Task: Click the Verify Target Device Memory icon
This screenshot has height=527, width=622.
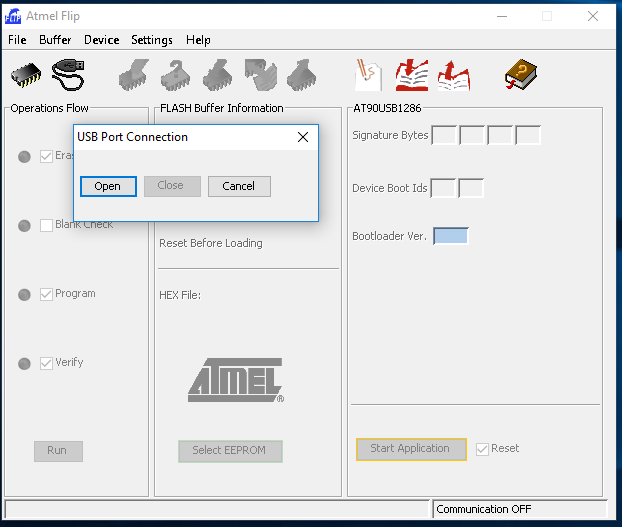Action: pyautogui.click(x=260, y=75)
